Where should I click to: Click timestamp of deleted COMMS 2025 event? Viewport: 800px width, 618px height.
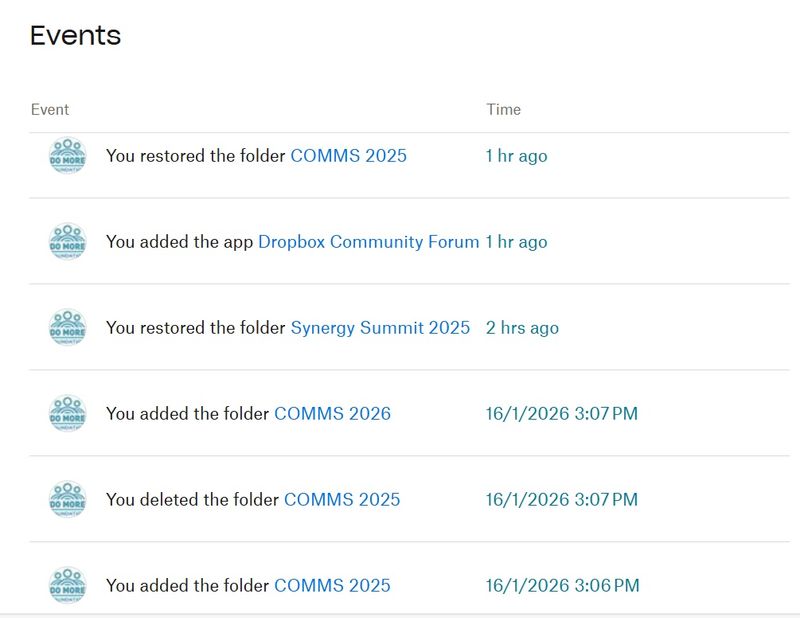[x=562, y=500]
